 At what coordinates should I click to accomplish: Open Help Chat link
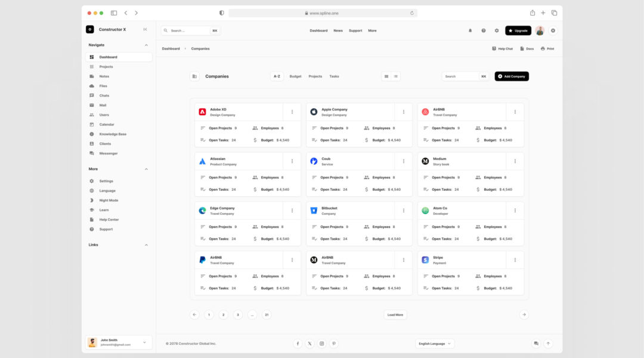(x=502, y=48)
